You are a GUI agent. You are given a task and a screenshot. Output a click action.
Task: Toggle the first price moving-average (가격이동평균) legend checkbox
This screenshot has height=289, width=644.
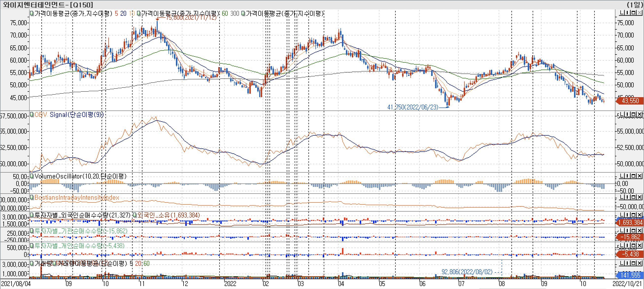click(32, 13)
